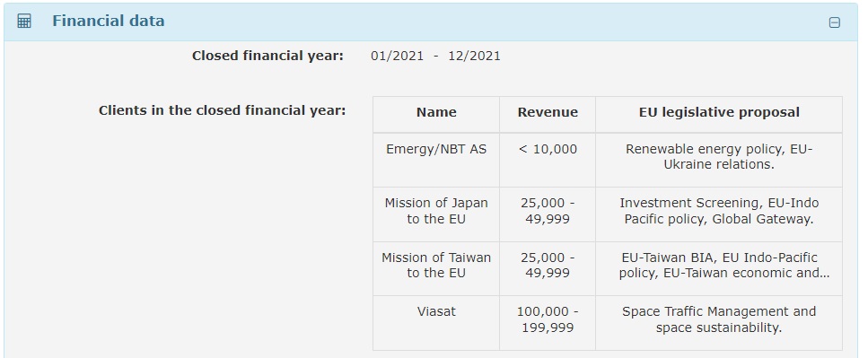The image size is (868, 358).
Task: Click the Financial data heading
Action: [108, 21]
